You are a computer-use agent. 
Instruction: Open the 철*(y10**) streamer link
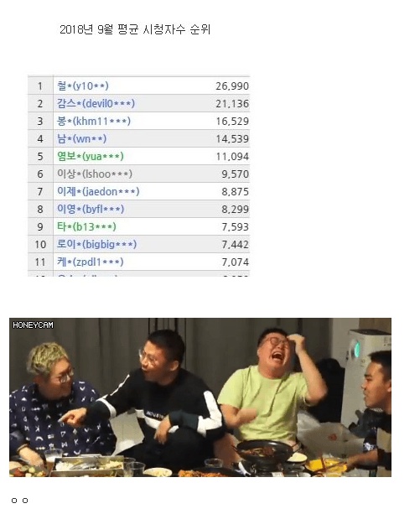point(83,86)
